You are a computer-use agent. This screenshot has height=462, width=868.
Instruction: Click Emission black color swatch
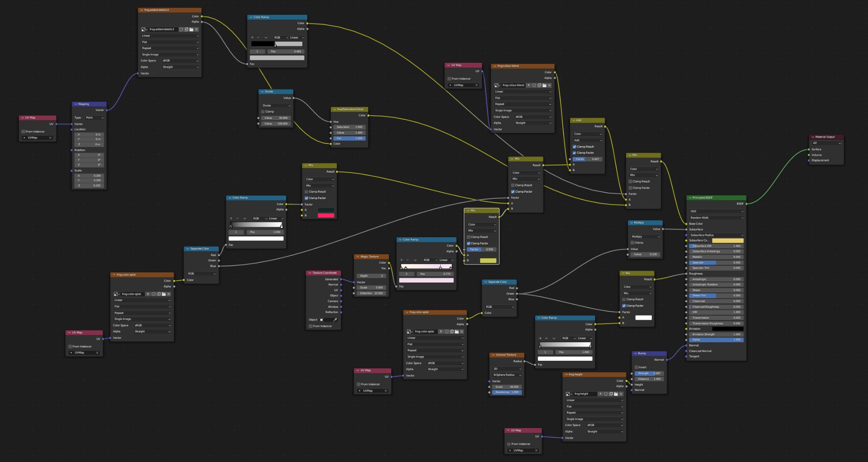[x=728, y=329]
